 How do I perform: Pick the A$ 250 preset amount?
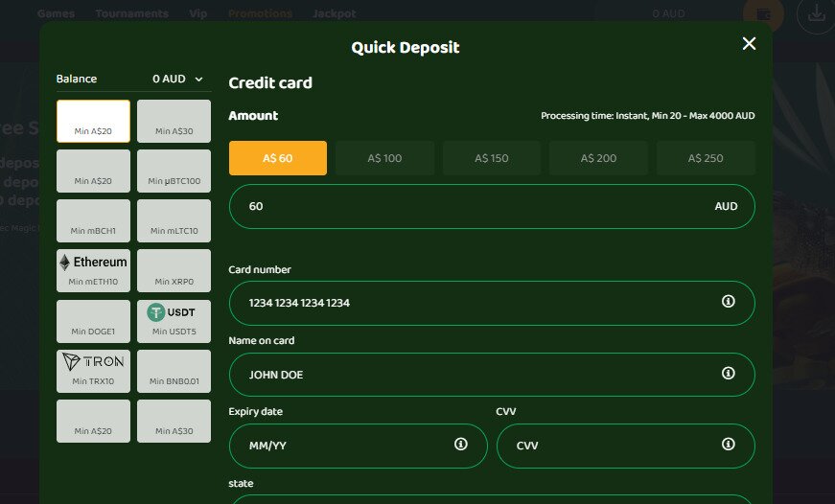tap(706, 158)
